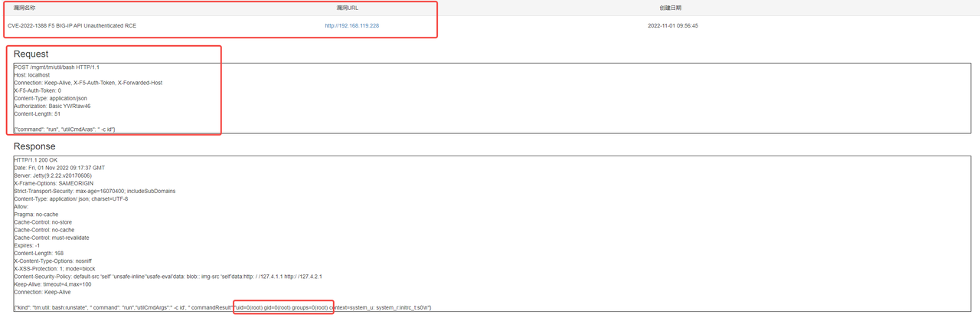The height and width of the screenshot is (318, 980).
Task: Click inside the Request content box
Action: pyautogui.click(x=492, y=99)
